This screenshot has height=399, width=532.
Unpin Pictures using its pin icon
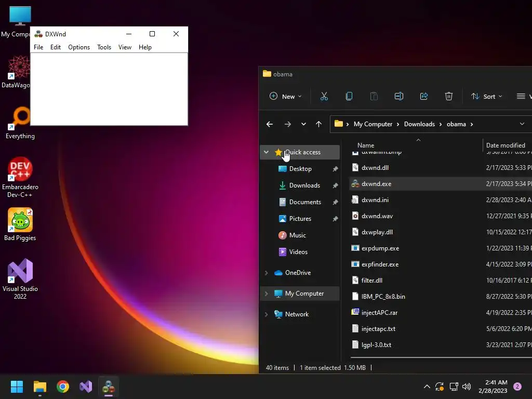pos(335,219)
